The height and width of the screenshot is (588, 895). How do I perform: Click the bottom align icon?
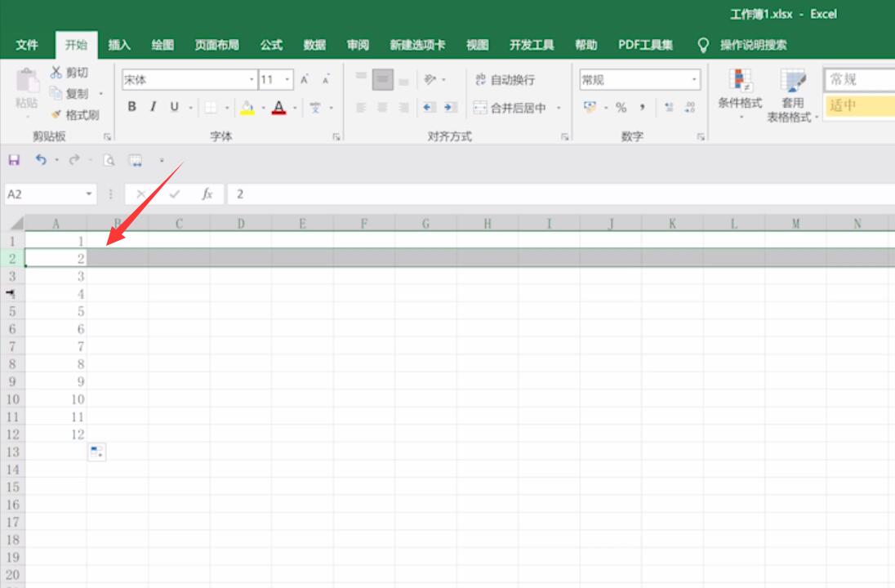pyautogui.click(x=403, y=81)
